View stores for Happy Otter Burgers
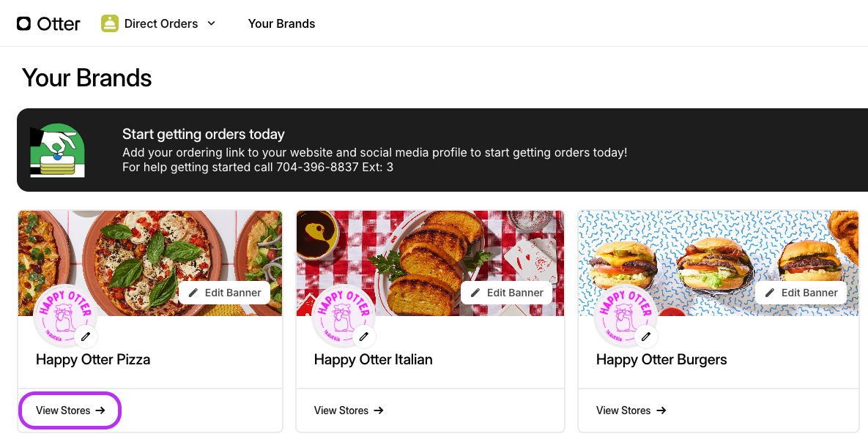Viewport: 868px width, 439px height. click(x=631, y=410)
